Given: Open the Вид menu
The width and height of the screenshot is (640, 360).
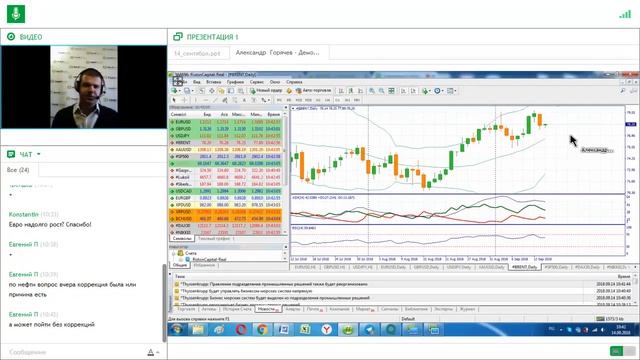Looking at the screenshot, I should pos(197,82).
